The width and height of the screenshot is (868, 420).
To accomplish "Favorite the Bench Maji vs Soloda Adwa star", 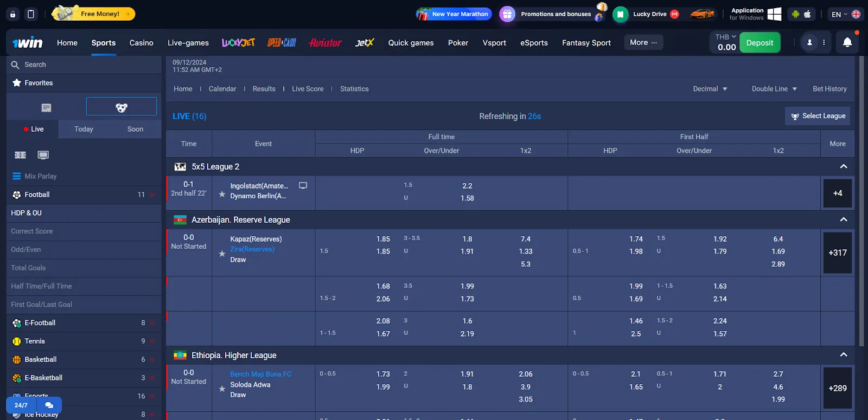I will (x=222, y=389).
